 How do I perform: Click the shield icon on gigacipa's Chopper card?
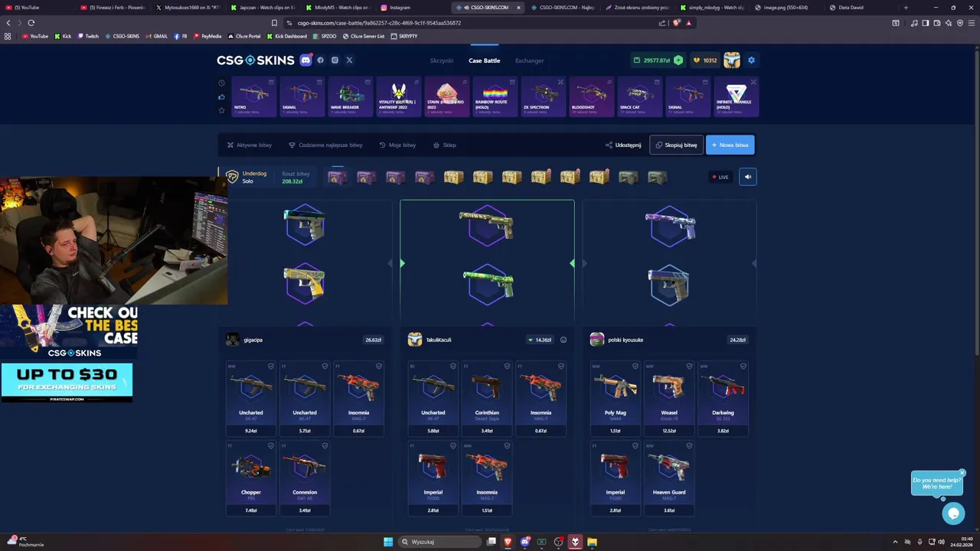pos(271,445)
